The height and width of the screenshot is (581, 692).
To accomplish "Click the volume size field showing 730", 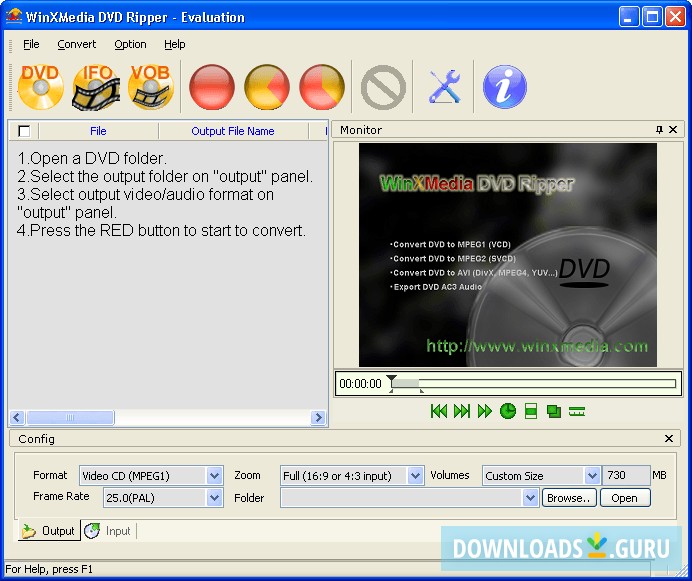I will 626,476.
